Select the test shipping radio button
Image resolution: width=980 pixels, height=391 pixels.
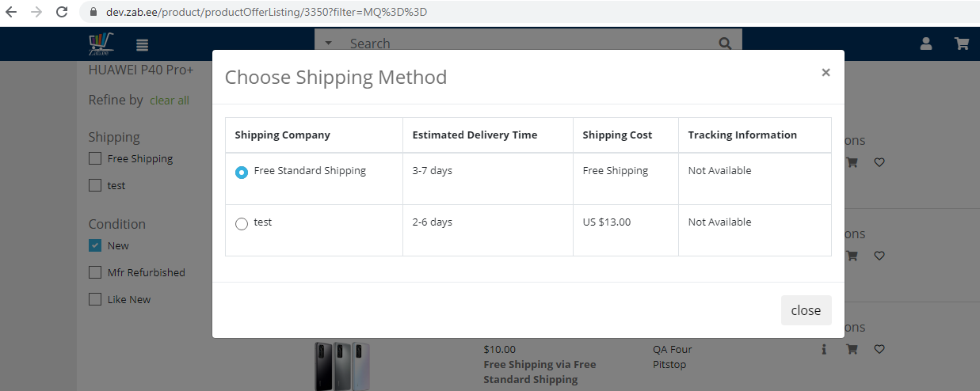click(x=242, y=224)
